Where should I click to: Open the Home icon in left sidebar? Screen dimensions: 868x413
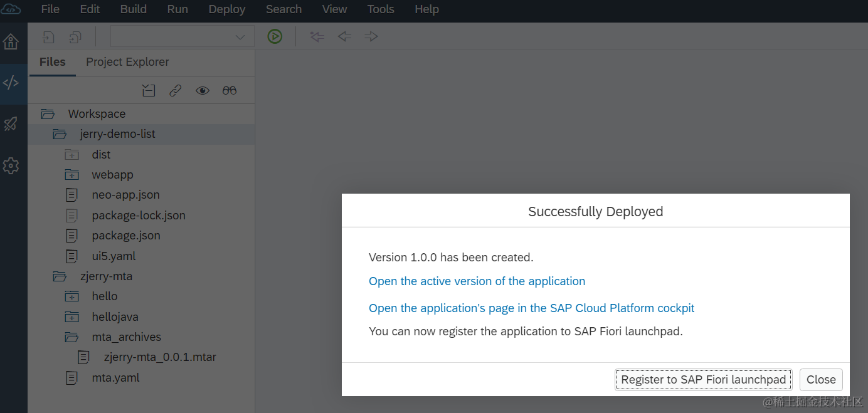tap(11, 42)
